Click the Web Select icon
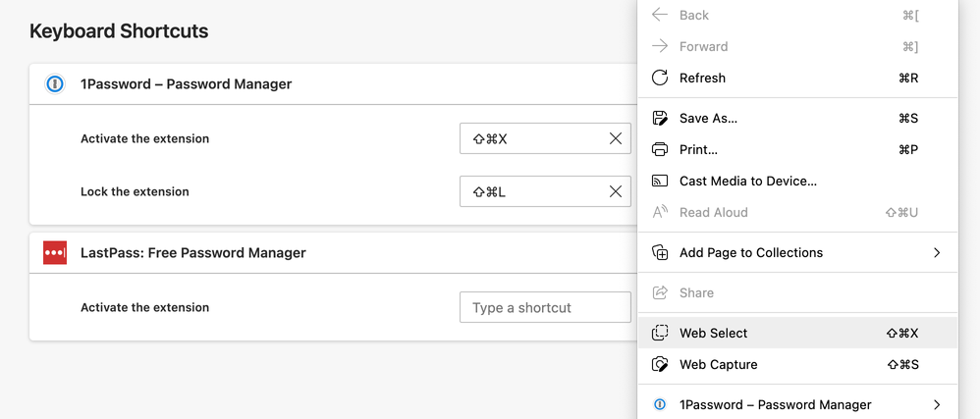Image resolution: width=980 pixels, height=419 pixels. [660, 334]
